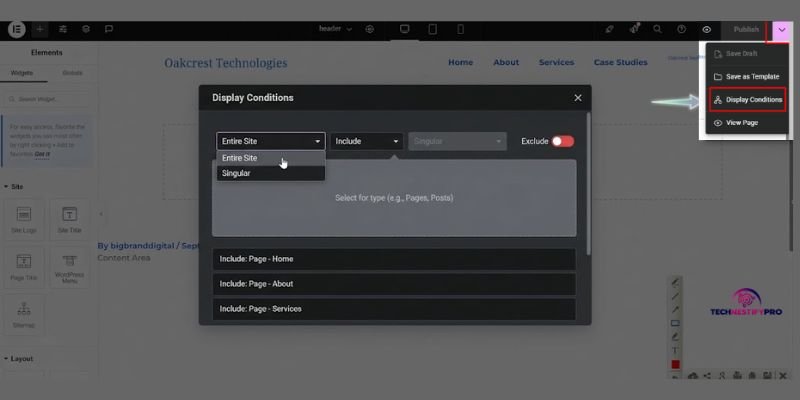Click the share icon in capture toolbar

[707, 376]
